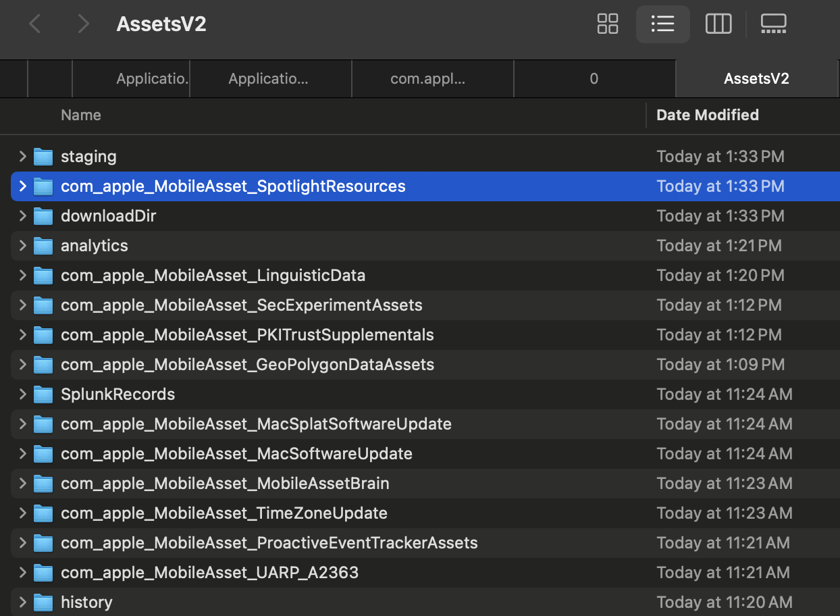840x616 pixels.
Task: Click the UARP_A2363 folder icon
Action: tap(43, 573)
